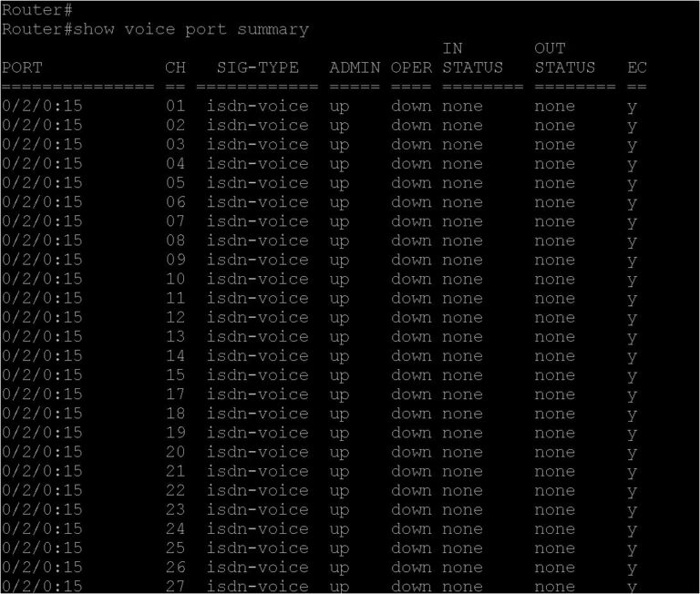Image resolution: width=700 pixels, height=594 pixels.
Task: Click the SIG-TYPE column header
Action: pyautogui.click(x=258, y=67)
